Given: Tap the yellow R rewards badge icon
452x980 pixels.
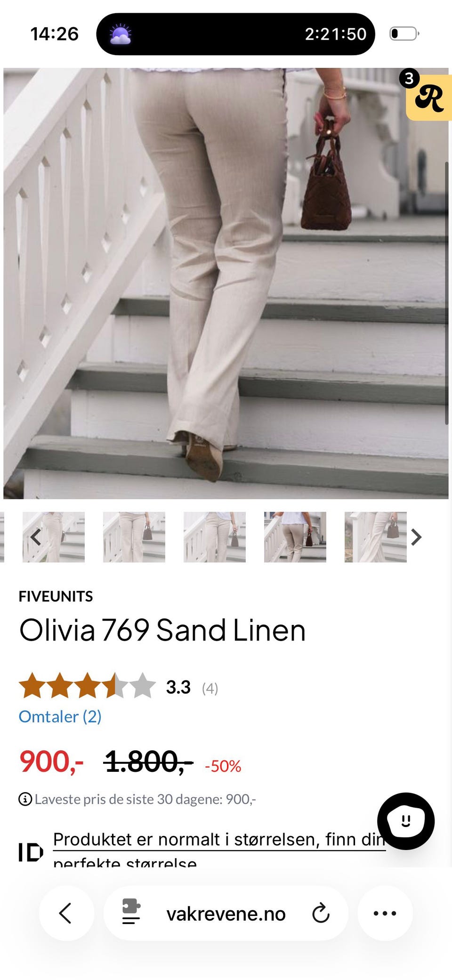Looking at the screenshot, I should (428, 97).
